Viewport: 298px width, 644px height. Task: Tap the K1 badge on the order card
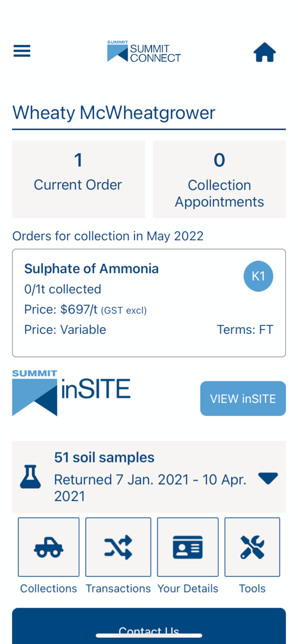[258, 276]
